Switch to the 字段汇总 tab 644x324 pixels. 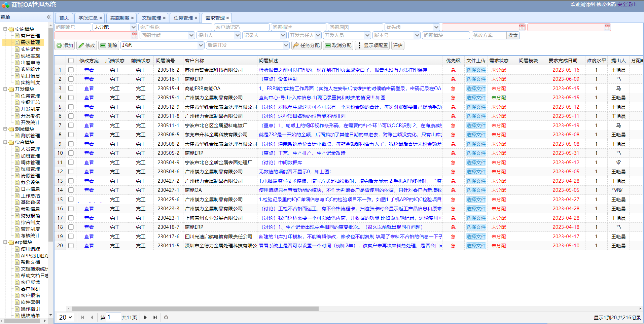click(88, 18)
